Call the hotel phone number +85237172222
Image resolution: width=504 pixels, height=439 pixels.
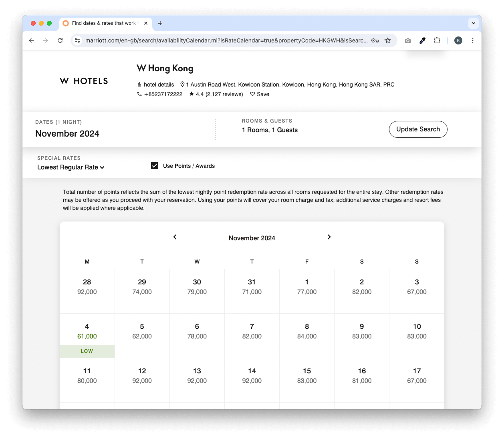click(159, 94)
